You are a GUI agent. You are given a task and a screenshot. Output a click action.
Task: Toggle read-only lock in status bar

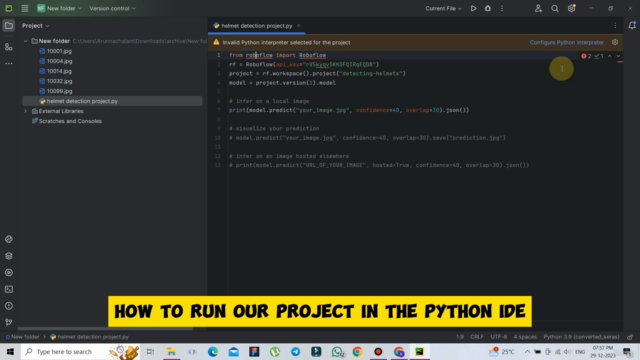(x=630, y=337)
